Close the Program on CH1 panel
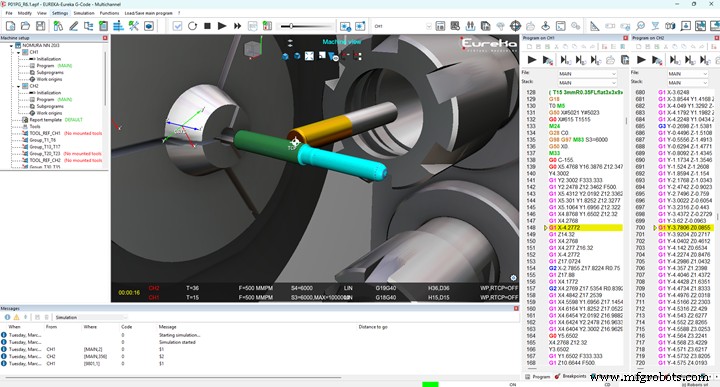Image resolution: width=720 pixels, height=387 pixels. (x=625, y=38)
